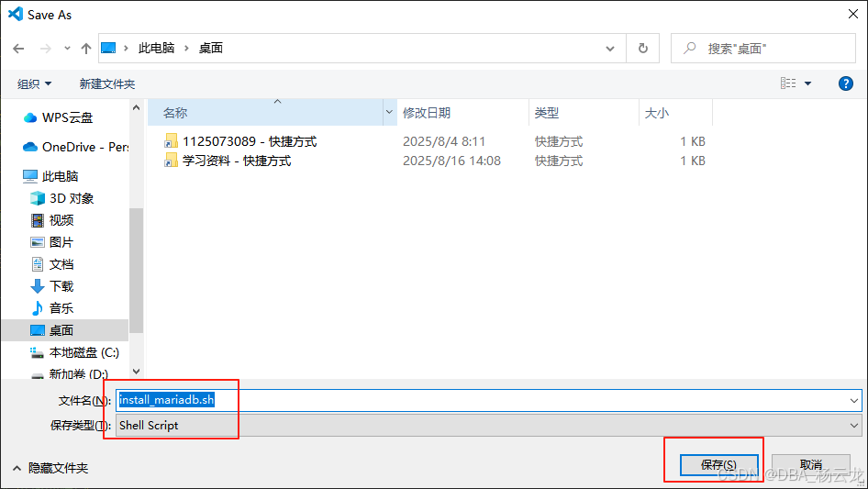Select the 学习资料 - 快捷方式 file
This screenshot has height=489, width=868.
pos(237,161)
